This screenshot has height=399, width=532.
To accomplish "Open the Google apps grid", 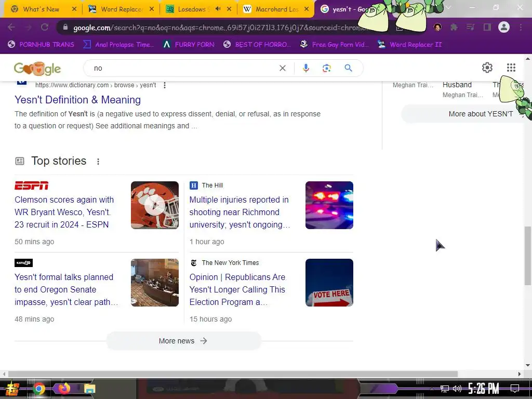I will [x=511, y=68].
